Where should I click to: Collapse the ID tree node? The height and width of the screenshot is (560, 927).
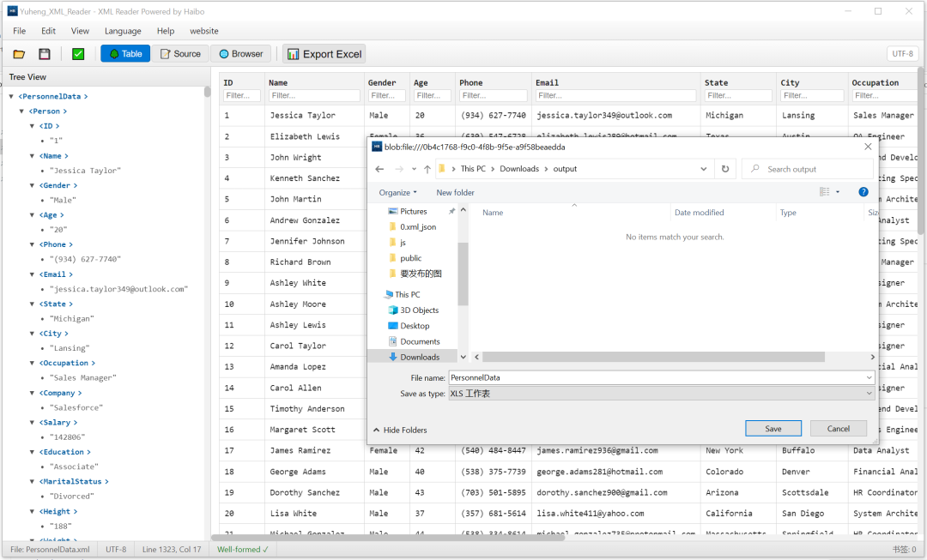click(x=32, y=126)
